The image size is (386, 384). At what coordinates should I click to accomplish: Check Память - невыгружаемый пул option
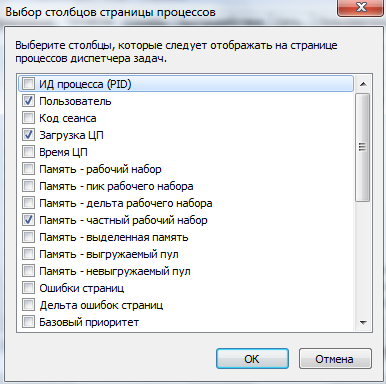point(28,271)
